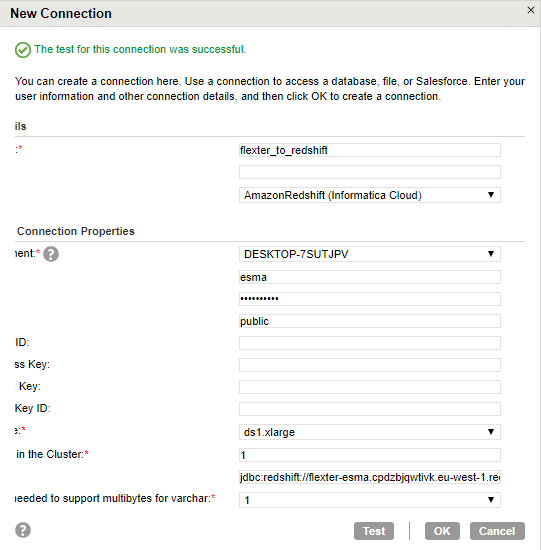
Task: Focus the flexter_to_redshift name field
Action: 370,150
